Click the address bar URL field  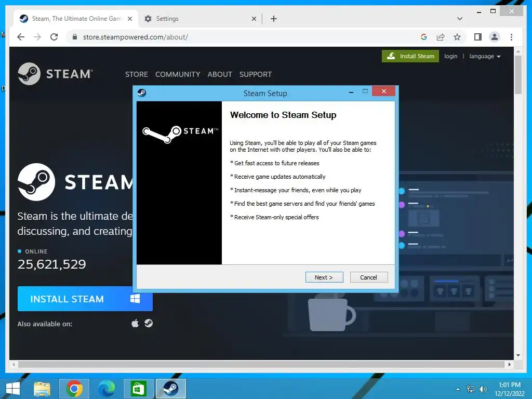pos(244,37)
